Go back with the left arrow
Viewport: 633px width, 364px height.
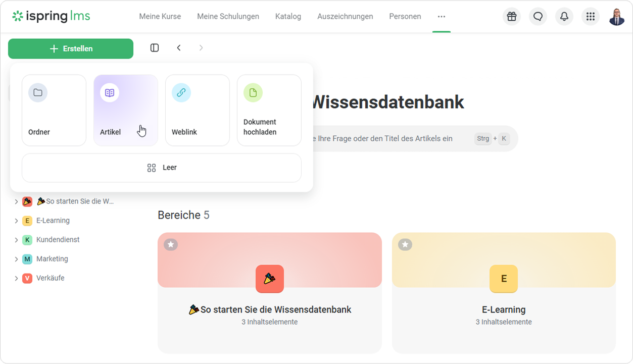[x=179, y=48]
